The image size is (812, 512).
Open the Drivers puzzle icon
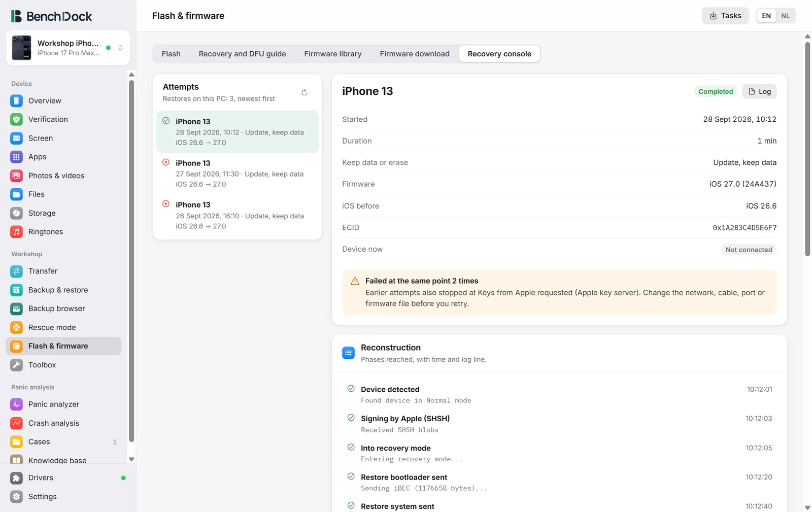point(16,478)
